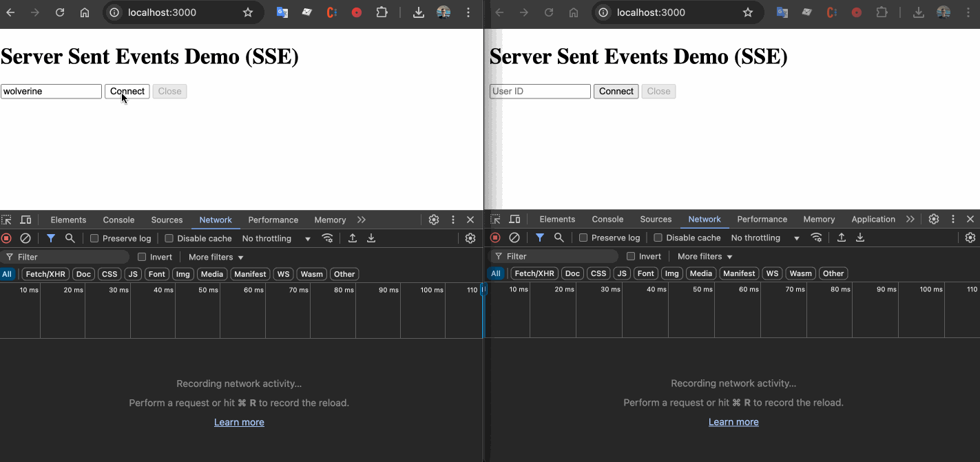Toggle the filter bar icon in left DevTools

point(50,238)
